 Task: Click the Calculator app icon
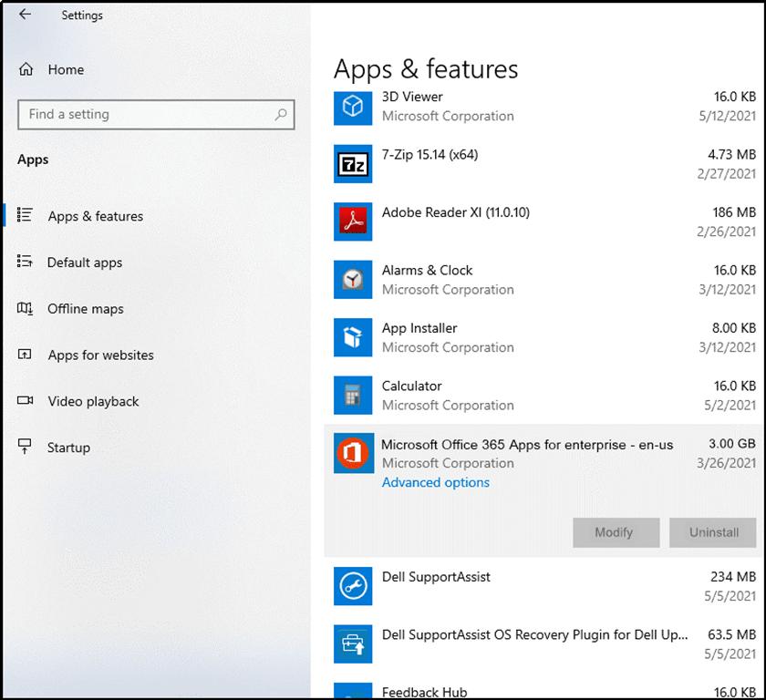(353, 396)
